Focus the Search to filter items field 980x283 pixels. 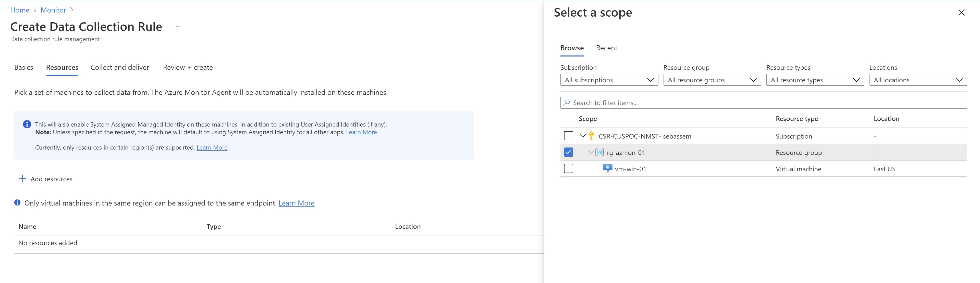pyautogui.click(x=764, y=103)
